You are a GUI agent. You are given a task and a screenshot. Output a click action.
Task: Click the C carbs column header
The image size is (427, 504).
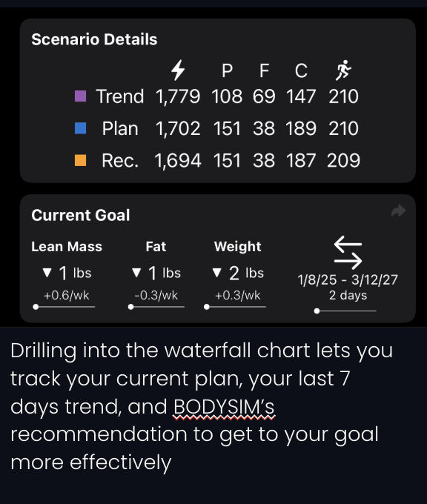pyautogui.click(x=301, y=70)
